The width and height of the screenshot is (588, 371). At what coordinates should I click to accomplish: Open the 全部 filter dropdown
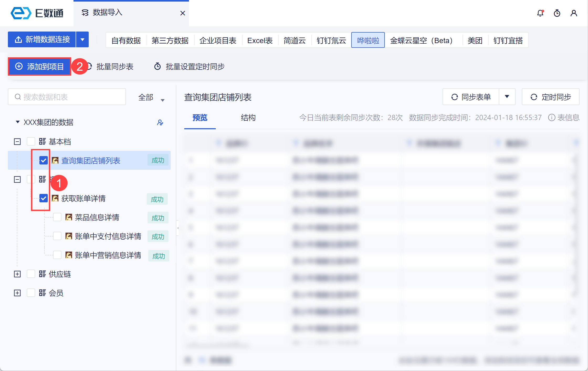pos(151,97)
